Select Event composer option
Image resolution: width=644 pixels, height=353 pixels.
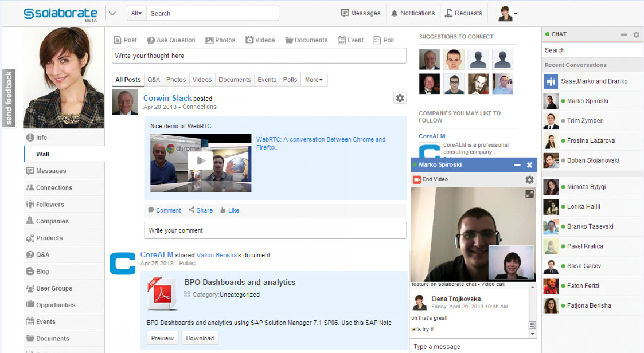[351, 40]
